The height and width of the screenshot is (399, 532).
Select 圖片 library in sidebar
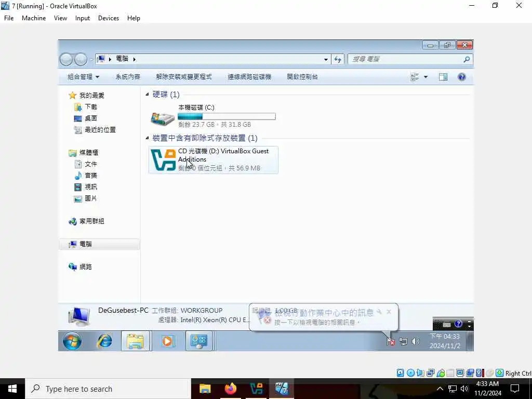pyautogui.click(x=86, y=198)
